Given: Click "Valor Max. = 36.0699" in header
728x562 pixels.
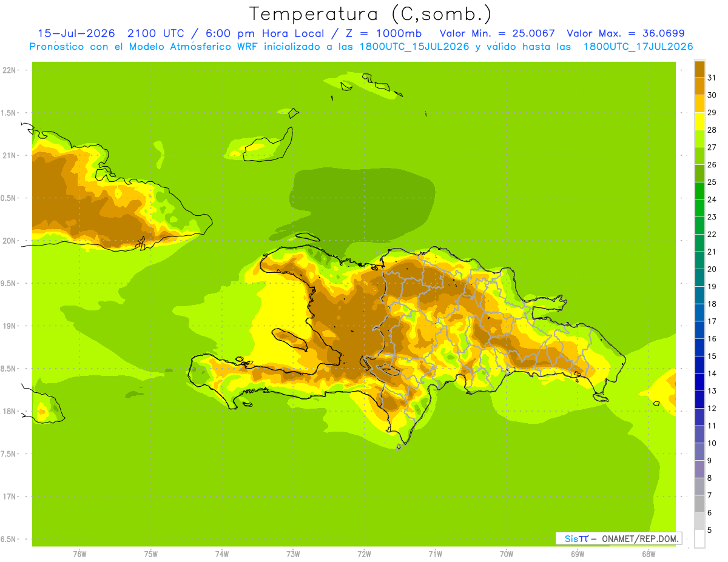Looking at the screenshot, I should point(625,33).
